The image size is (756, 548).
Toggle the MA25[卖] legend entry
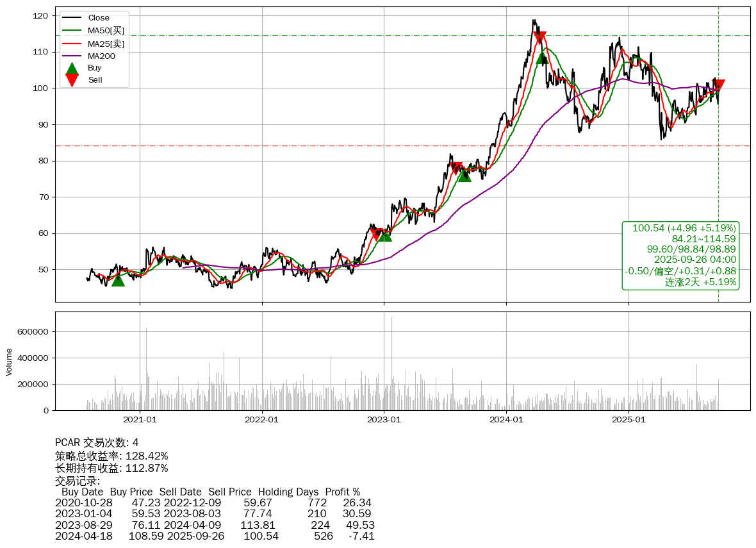pyautogui.click(x=106, y=44)
